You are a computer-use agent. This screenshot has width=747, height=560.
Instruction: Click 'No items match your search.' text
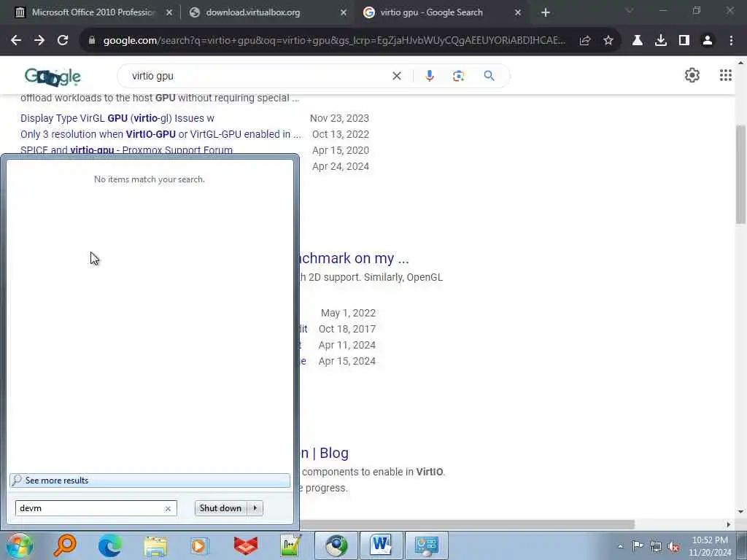click(x=149, y=179)
